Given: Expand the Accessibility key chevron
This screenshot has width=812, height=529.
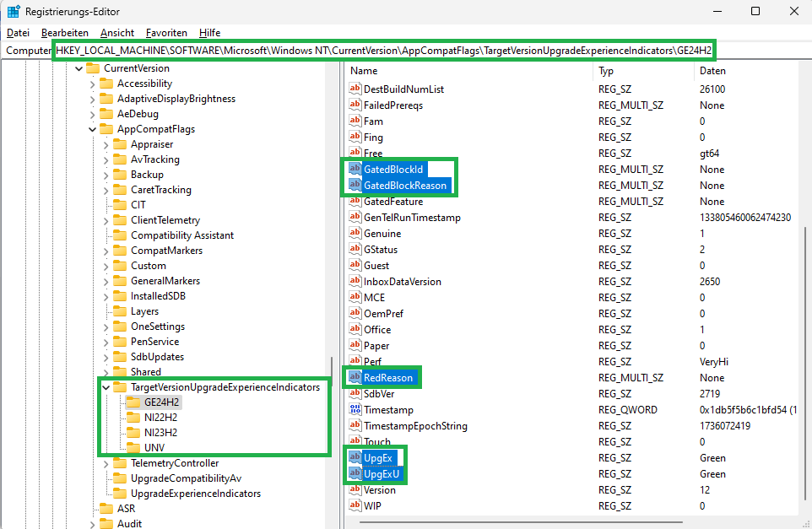Looking at the screenshot, I should 92,84.
